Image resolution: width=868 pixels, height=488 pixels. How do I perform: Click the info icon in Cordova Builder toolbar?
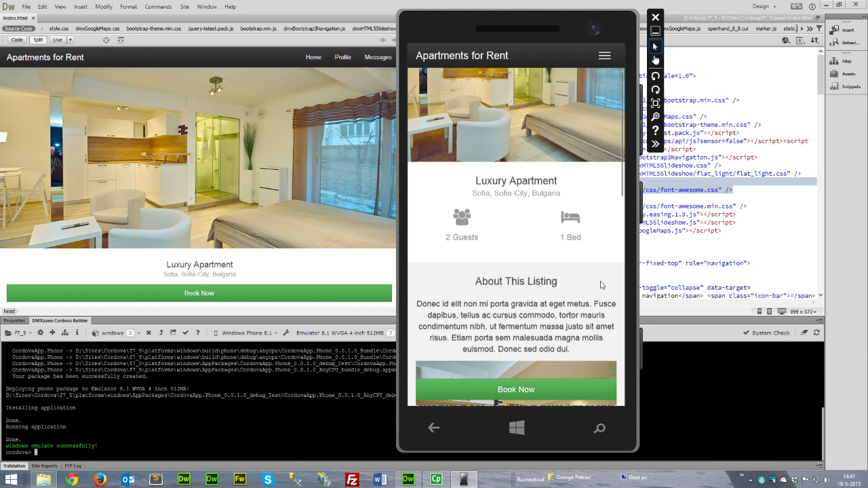tap(77, 333)
